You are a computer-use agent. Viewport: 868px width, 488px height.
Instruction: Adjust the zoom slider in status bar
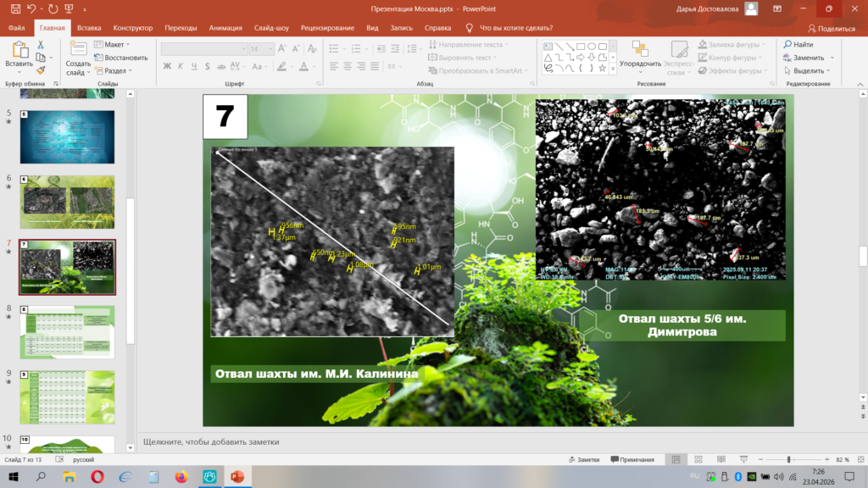(789, 459)
